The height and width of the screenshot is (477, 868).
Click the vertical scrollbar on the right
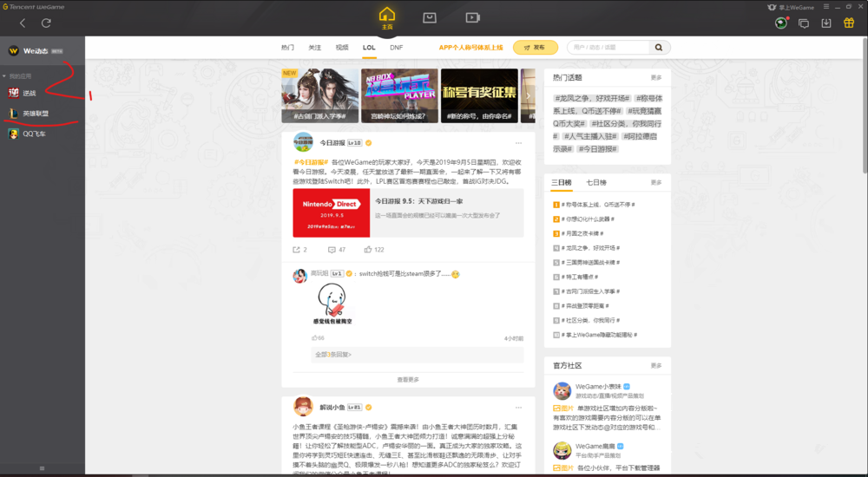865,105
